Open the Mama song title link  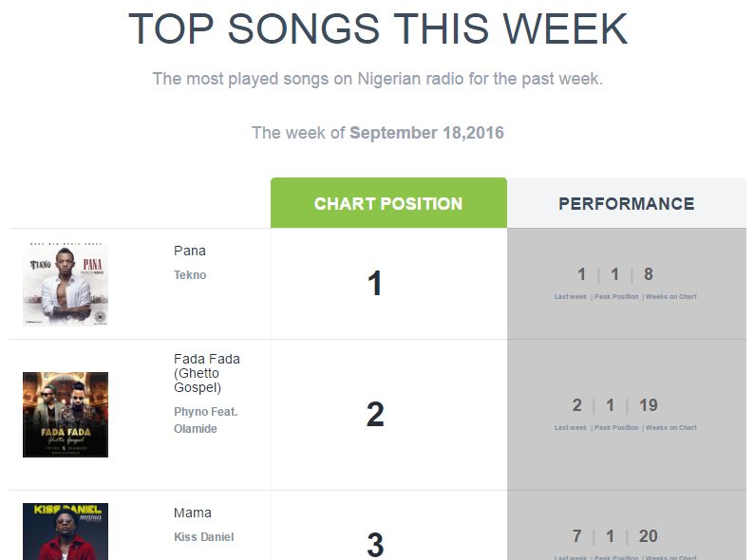pyautogui.click(x=193, y=513)
